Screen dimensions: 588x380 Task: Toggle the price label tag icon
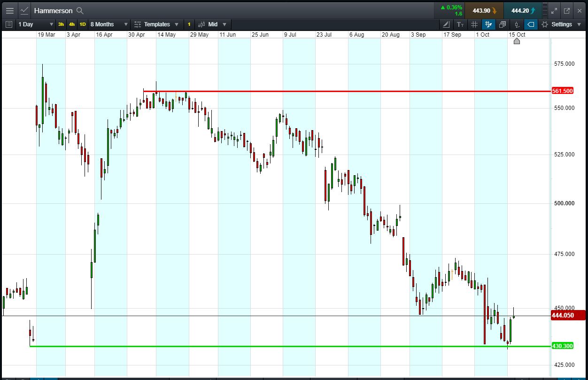[x=531, y=24]
